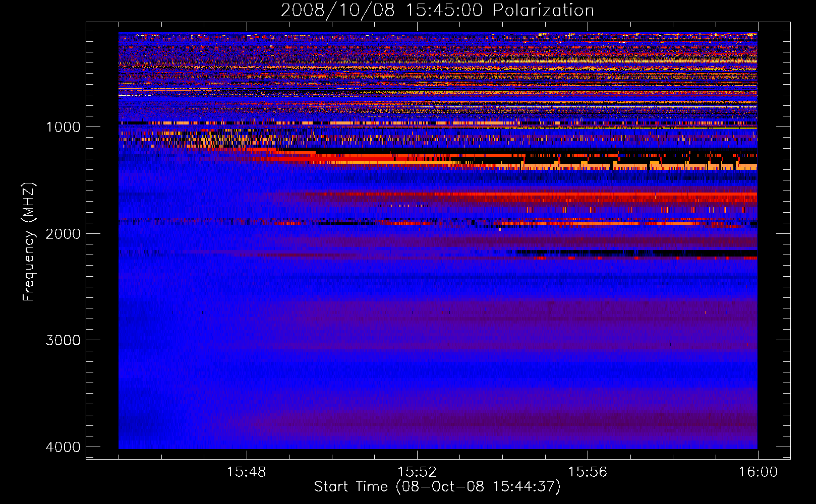Screen dimensions: 816x504
Task: Click the "Start Time (08-Oct-08 15:44:37)" label
Action: tap(437, 487)
